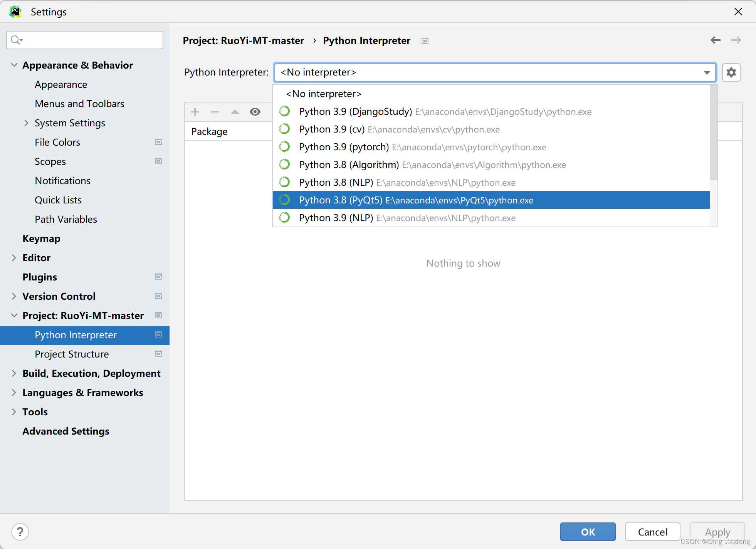Collapse the Appearance & Behavior section
Screen dimensions: 756x549
tap(14, 65)
